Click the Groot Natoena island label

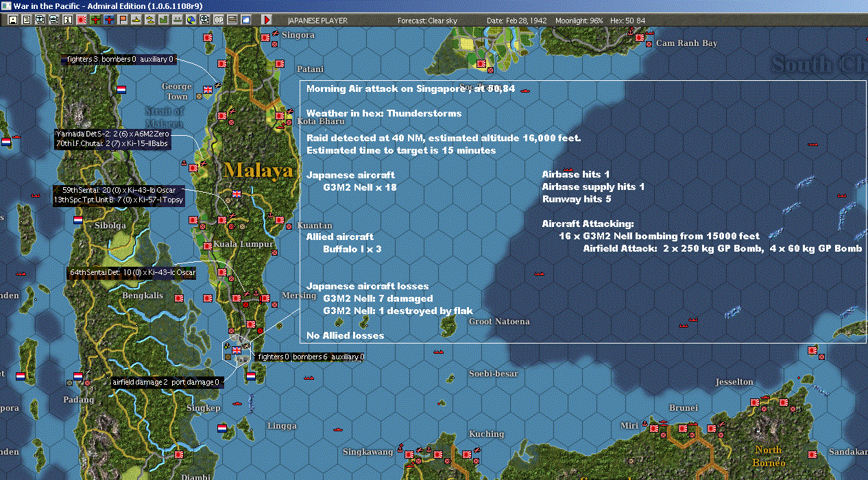[x=499, y=321]
